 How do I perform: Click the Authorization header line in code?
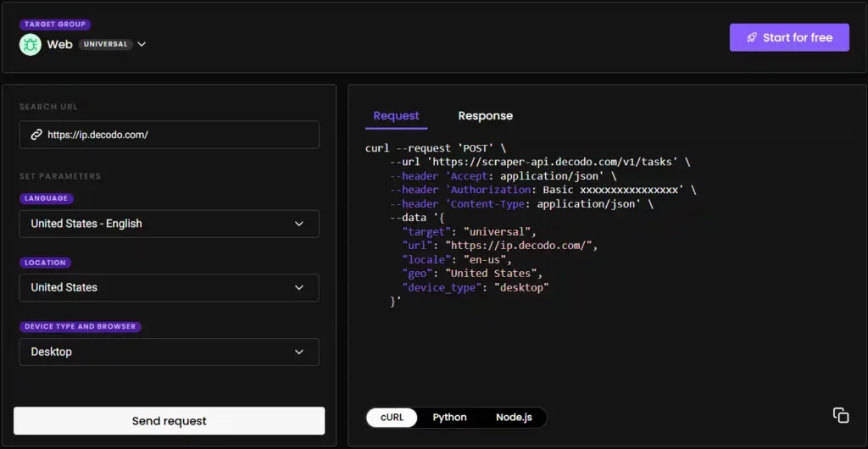543,190
